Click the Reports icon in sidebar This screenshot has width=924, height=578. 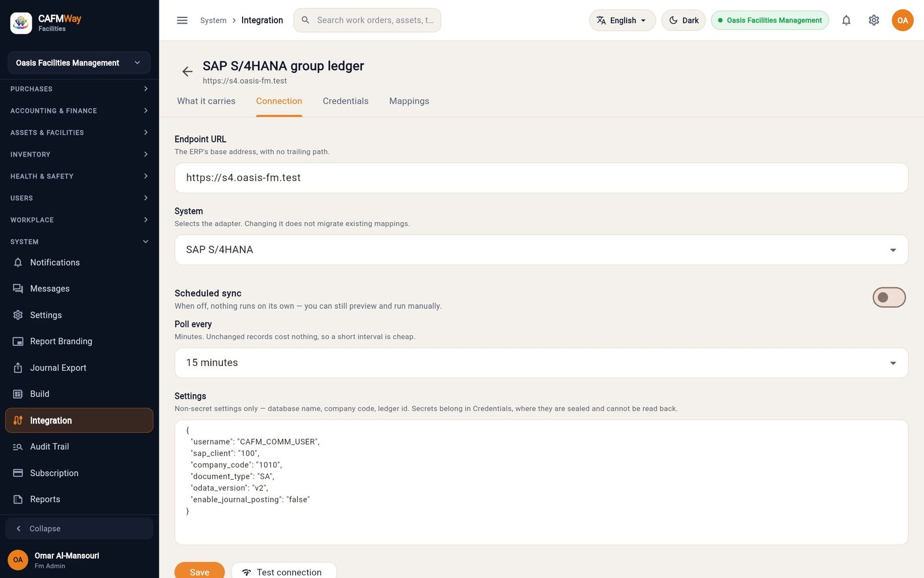click(18, 499)
